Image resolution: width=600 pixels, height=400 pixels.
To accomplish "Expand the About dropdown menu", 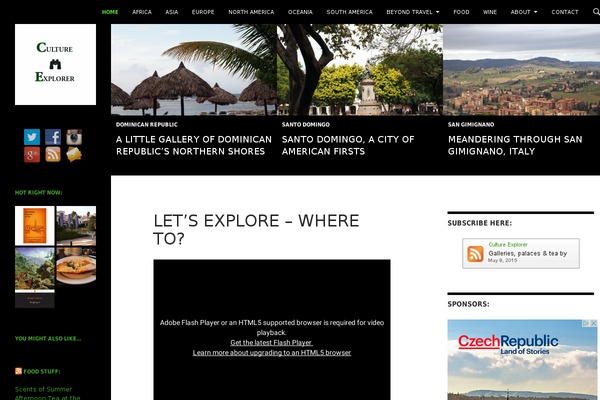I will [523, 12].
